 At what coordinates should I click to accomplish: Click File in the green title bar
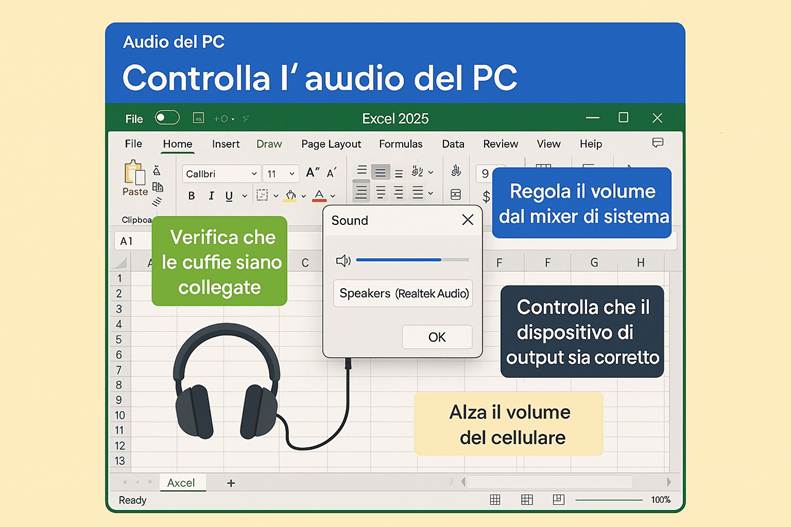click(x=134, y=119)
